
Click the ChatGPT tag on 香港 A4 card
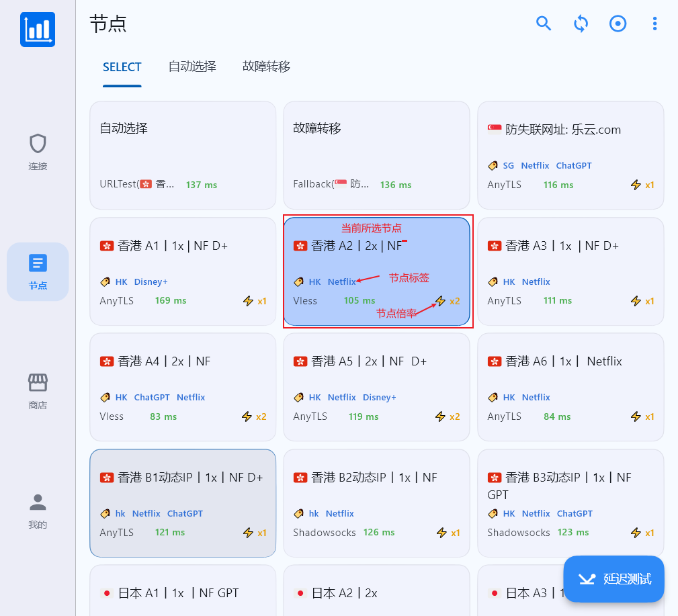[152, 397]
